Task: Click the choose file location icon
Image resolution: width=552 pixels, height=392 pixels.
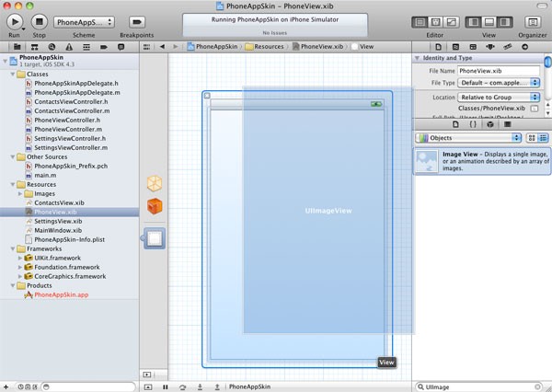Action: click(x=534, y=109)
